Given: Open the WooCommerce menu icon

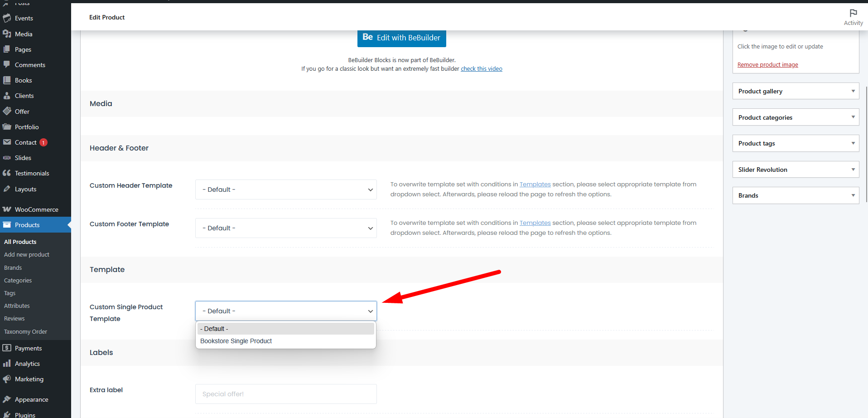Looking at the screenshot, I should tap(7, 209).
